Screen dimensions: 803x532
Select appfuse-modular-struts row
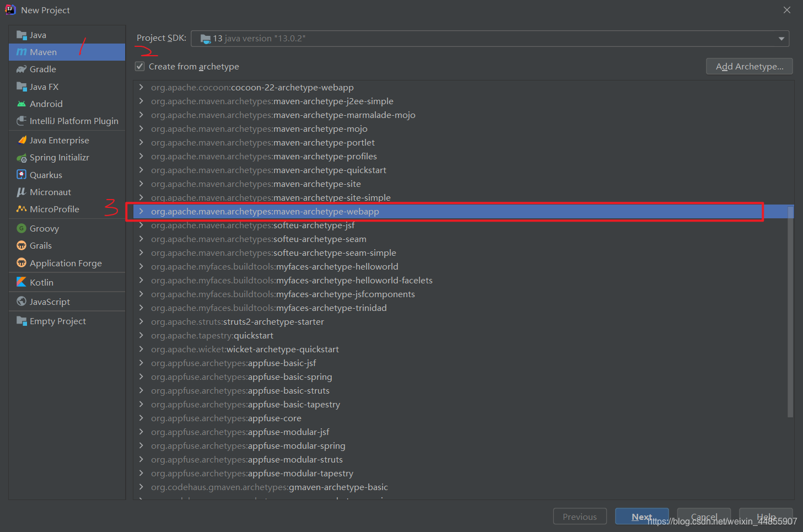[463, 459]
